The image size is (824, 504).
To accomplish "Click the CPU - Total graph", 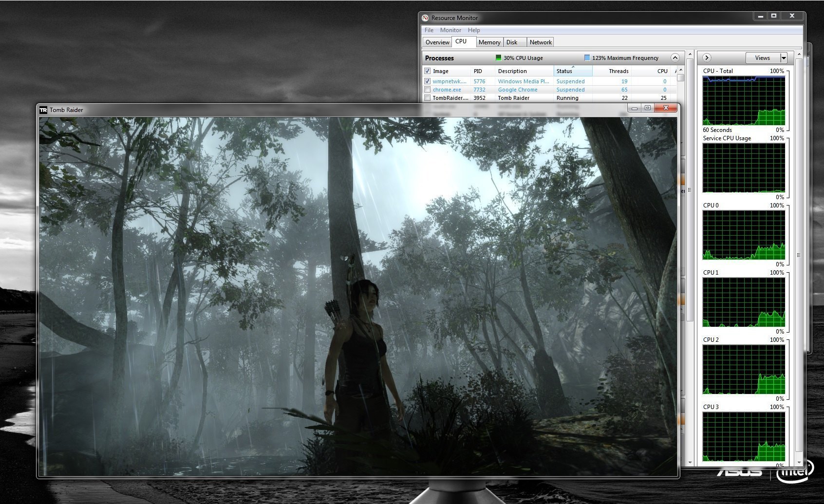I will (744, 101).
